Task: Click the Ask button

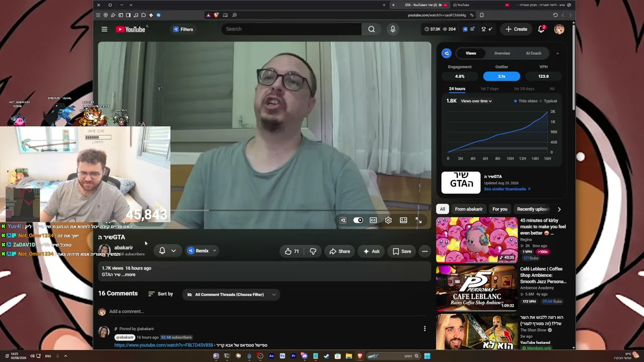Action: coord(372,251)
